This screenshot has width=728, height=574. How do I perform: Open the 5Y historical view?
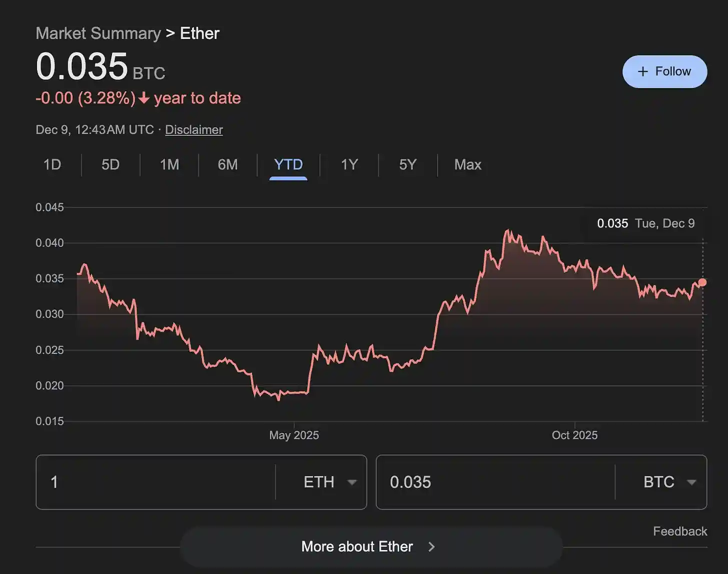[x=407, y=165]
